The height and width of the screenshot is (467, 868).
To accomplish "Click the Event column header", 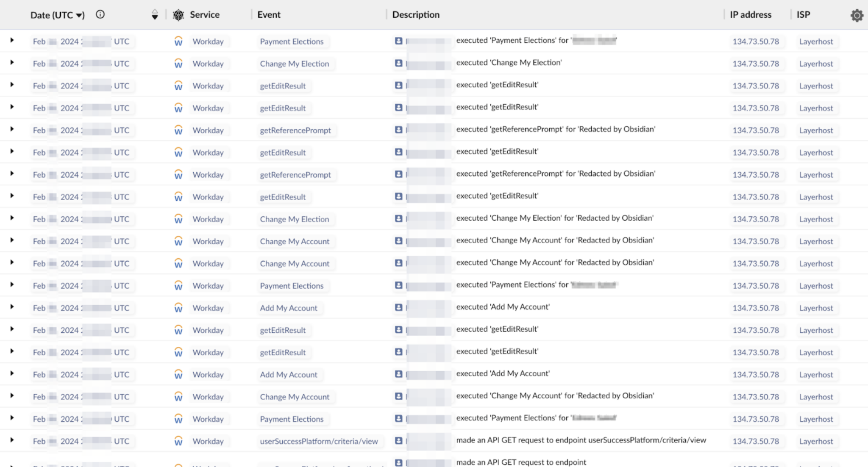I will pyautogui.click(x=269, y=15).
